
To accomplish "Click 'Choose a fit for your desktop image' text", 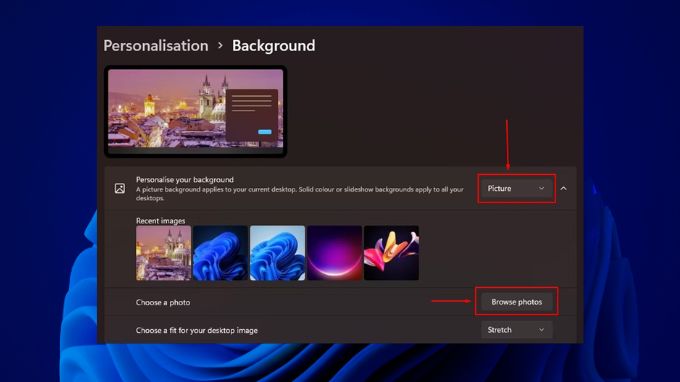I will (x=196, y=330).
